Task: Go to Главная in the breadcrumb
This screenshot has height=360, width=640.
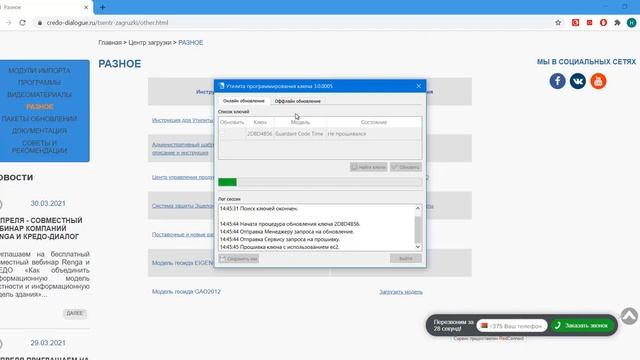Action: [110, 42]
